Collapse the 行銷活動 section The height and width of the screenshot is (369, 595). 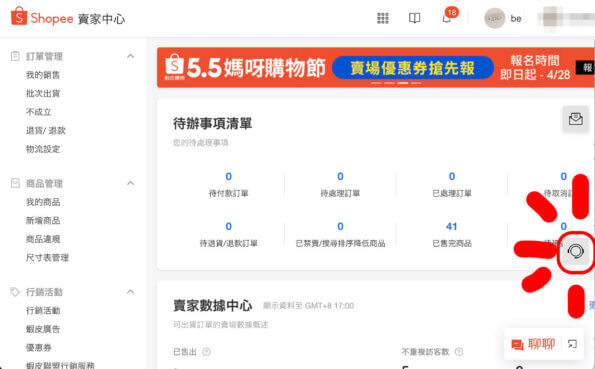131,292
